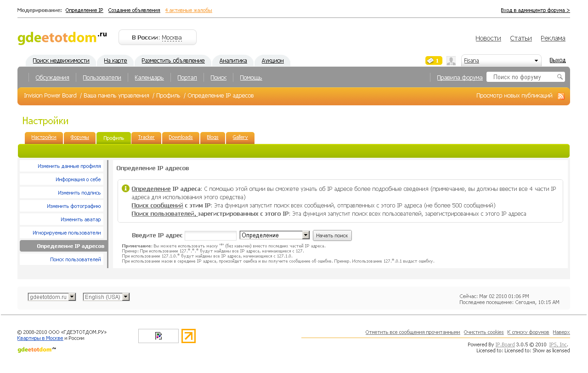588x373 pixels.
Task: Click the Выход logout link
Action: (x=558, y=60)
